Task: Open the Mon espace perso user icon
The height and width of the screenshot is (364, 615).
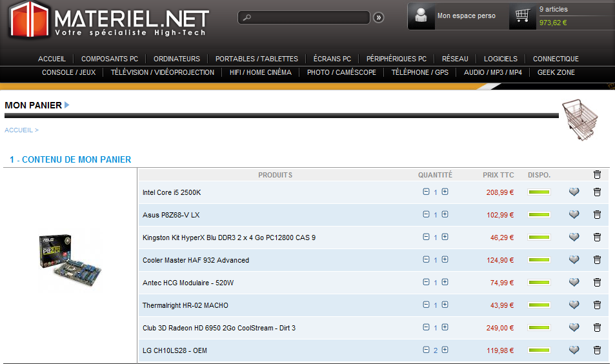Action: coord(421,16)
